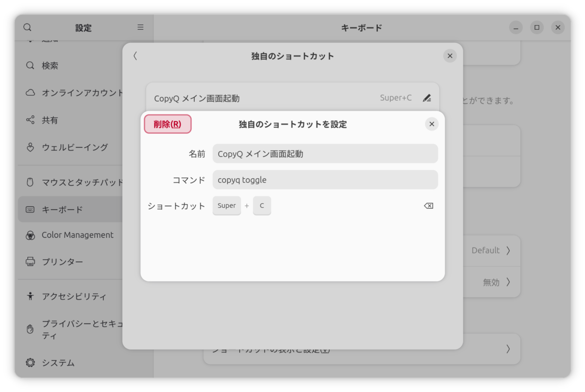Open the search icon in Settings header
The width and height of the screenshot is (585, 392).
28,28
